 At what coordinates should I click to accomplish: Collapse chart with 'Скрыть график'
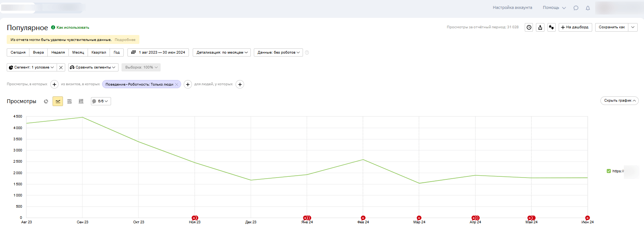[x=619, y=100]
